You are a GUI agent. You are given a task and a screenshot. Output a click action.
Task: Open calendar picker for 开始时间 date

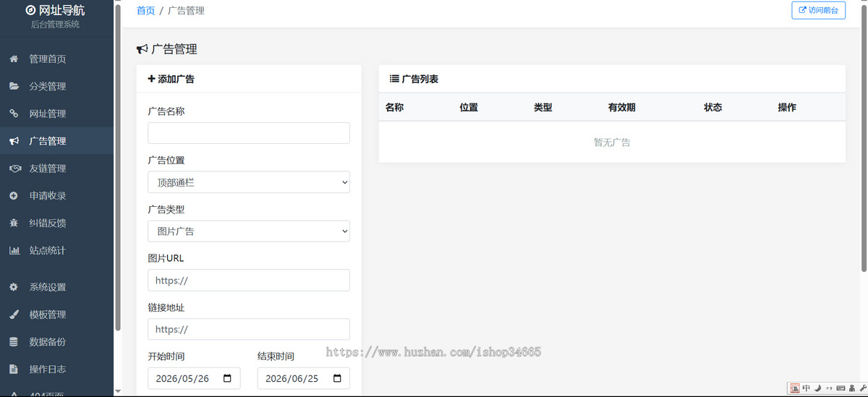pos(227,378)
